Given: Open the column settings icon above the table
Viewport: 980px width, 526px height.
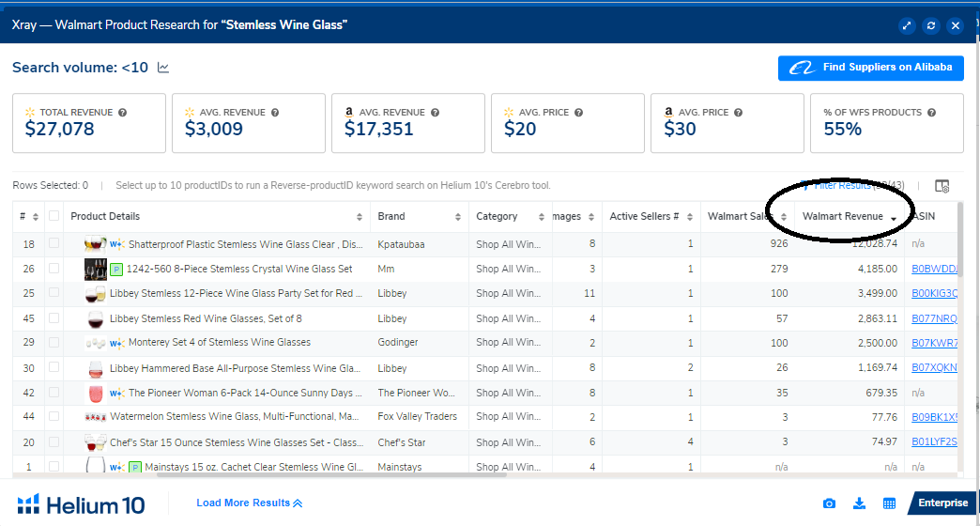Looking at the screenshot, I should (x=942, y=186).
